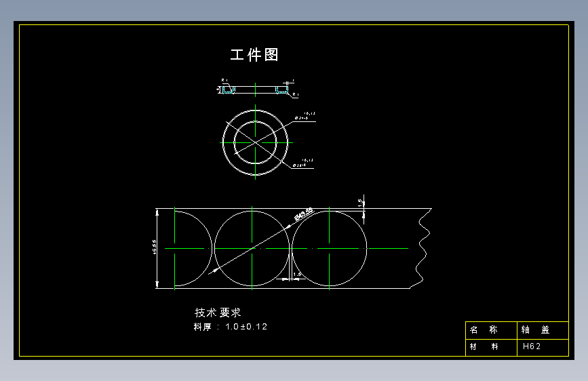588x381 pixels.
Task: Select the note 料厚: 1.0±0.12
Action: tap(231, 327)
